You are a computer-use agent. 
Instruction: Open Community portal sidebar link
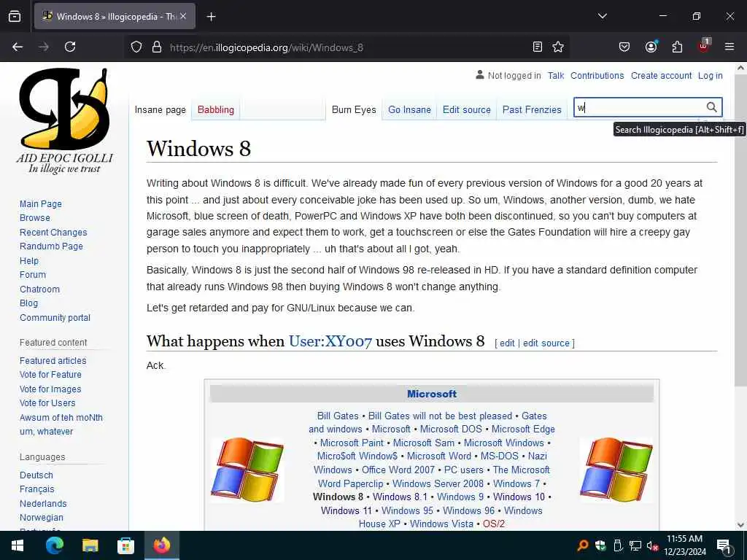pos(55,318)
